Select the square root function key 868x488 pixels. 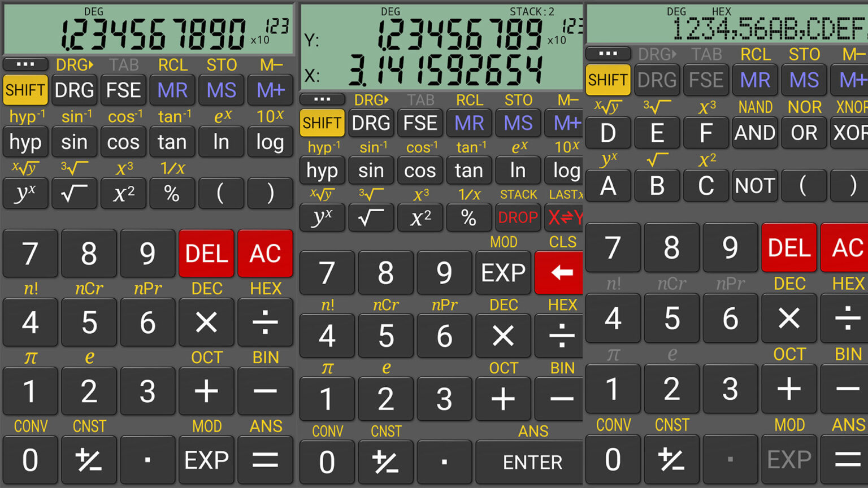(74, 193)
